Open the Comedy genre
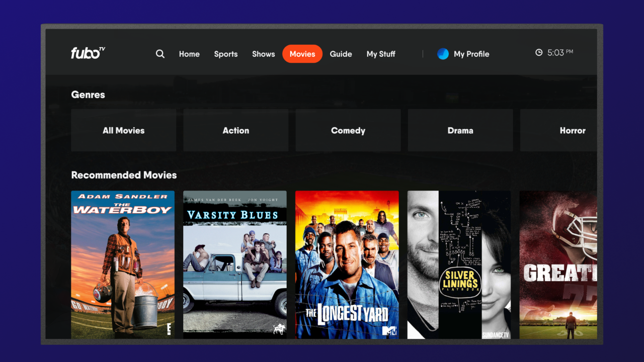644x362 pixels. coord(348,130)
